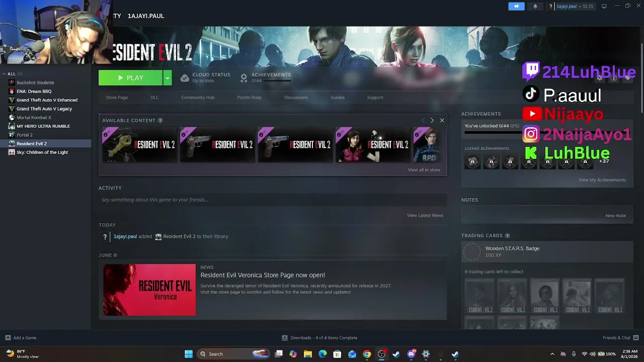Open Google Chrome from the taskbar
644x362 pixels.
367,354
